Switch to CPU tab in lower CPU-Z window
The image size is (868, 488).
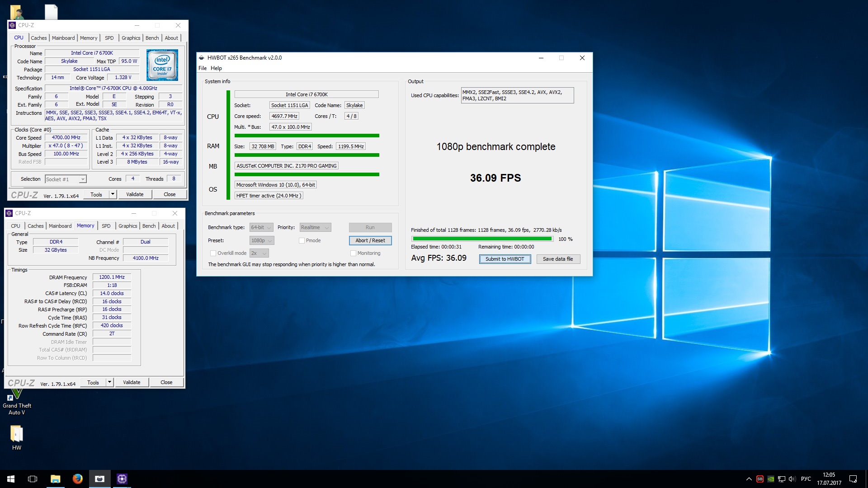[16, 226]
